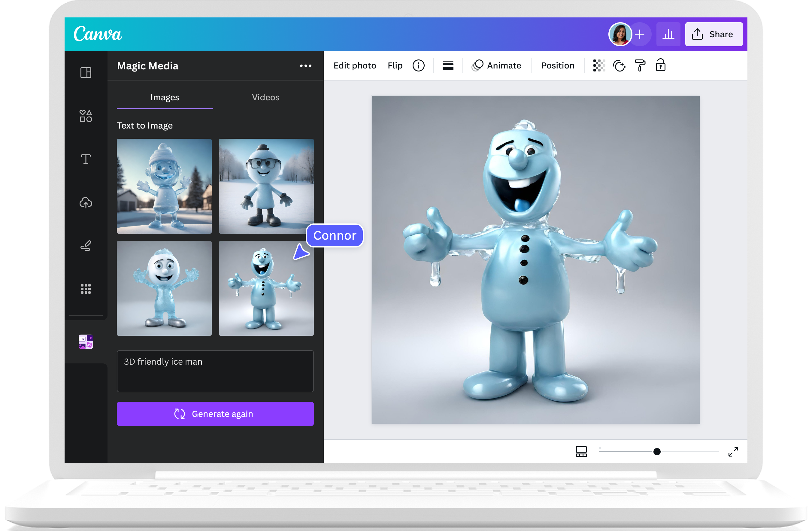The width and height of the screenshot is (812, 531).
Task: Toggle the lock on the selected image
Action: tap(661, 65)
